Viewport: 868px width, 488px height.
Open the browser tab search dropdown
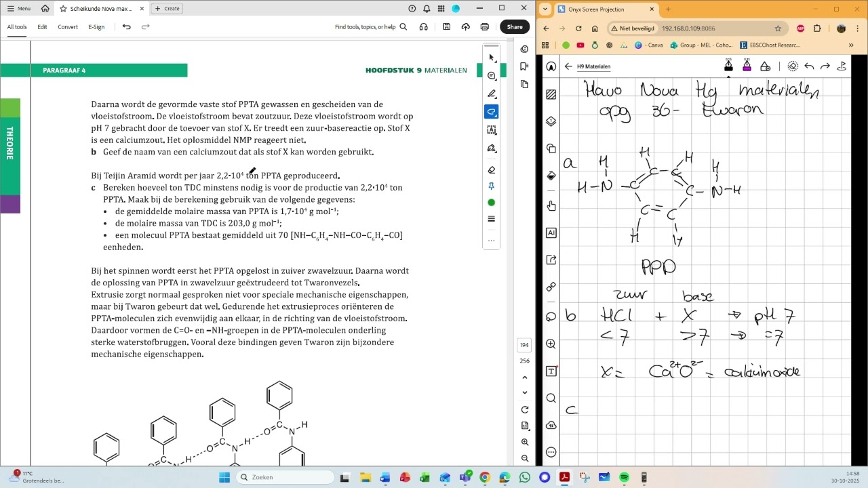pyautogui.click(x=545, y=9)
